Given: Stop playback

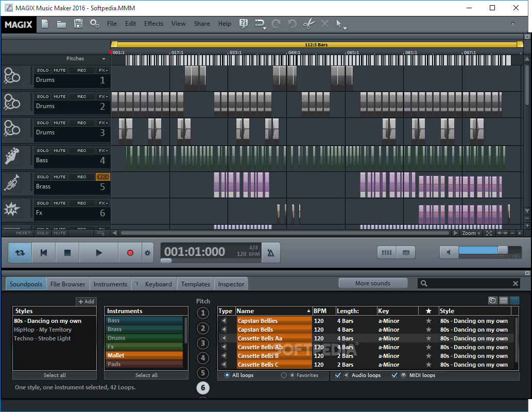Looking at the screenshot, I should tap(67, 253).
